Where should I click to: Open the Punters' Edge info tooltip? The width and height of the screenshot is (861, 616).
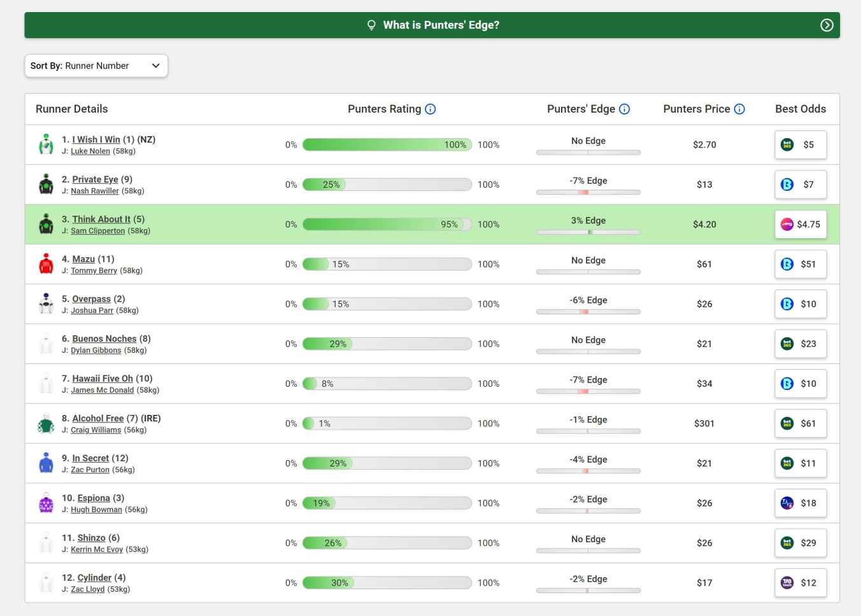click(x=625, y=108)
